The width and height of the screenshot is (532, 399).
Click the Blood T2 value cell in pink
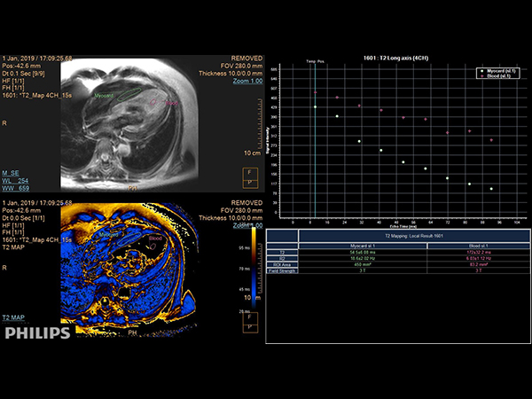479,253
